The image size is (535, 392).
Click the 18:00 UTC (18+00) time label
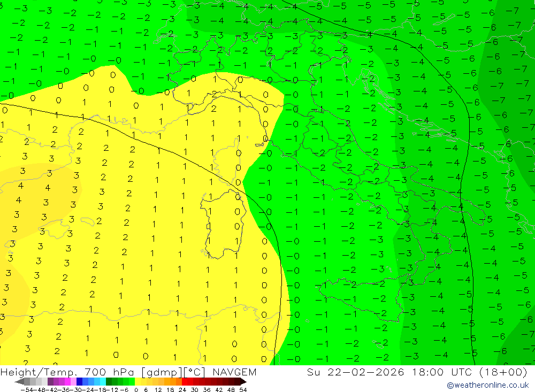(470, 372)
